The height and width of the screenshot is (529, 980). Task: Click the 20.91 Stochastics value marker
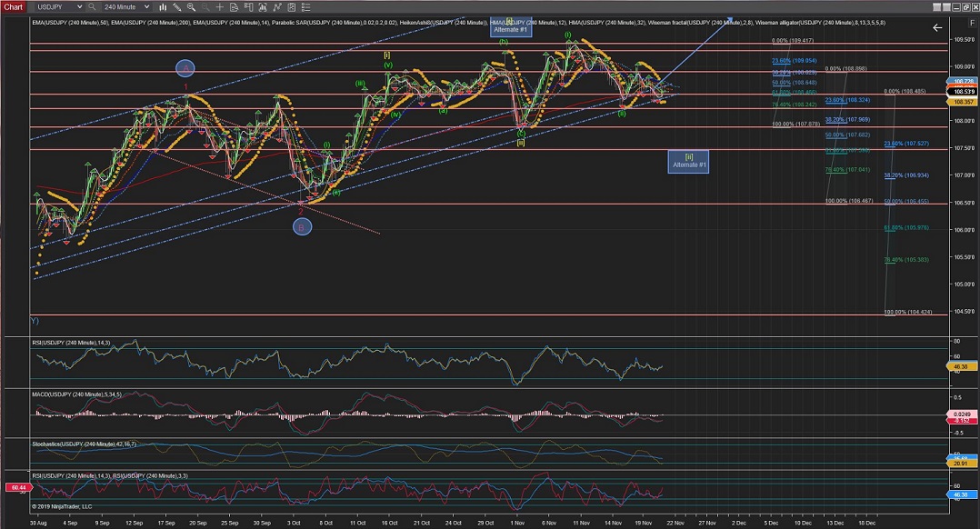pos(963,464)
